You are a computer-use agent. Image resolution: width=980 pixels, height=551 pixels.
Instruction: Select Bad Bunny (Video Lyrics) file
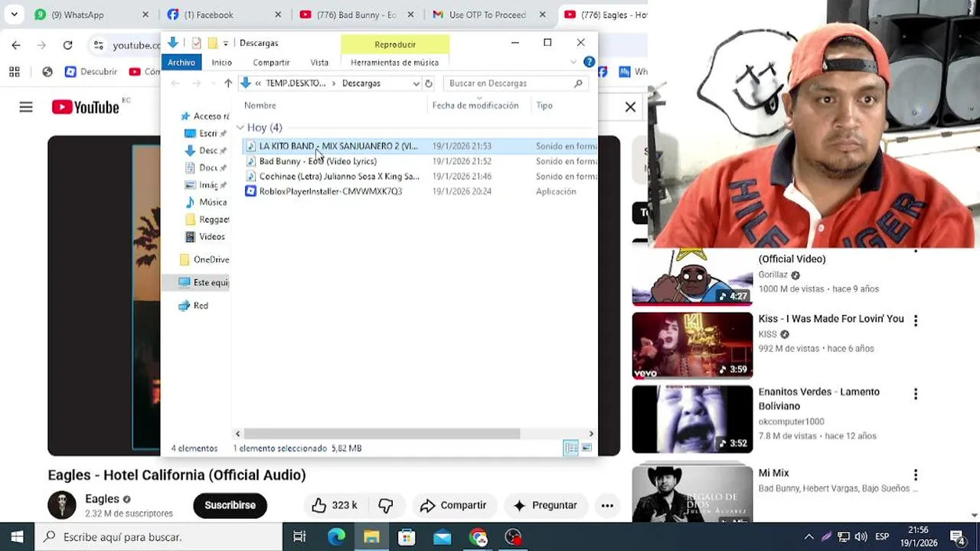click(318, 161)
